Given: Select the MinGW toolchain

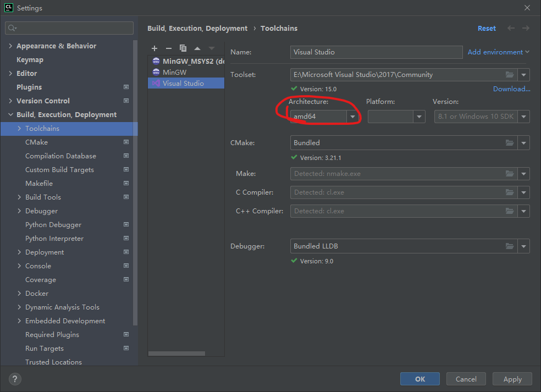Looking at the screenshot, I should (186, 72).
